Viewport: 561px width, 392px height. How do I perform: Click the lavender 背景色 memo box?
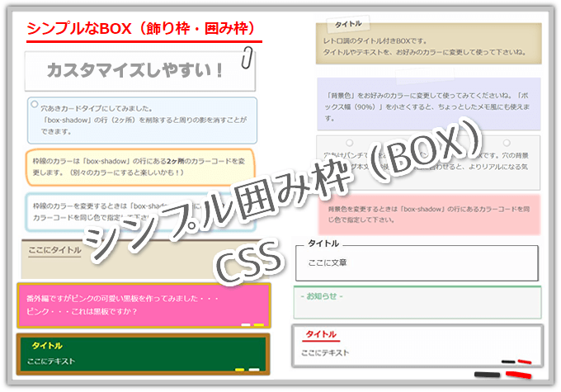click(427, 105)
